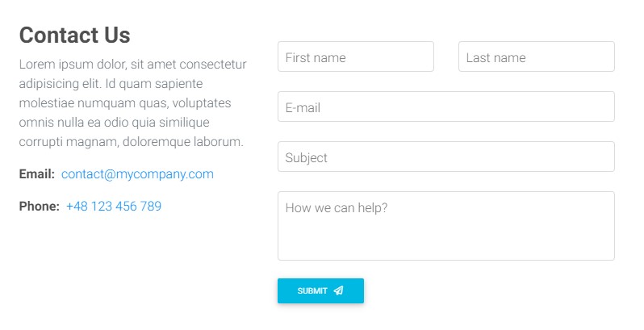Click the paper plane icon on Submit
Viewport: 644px width, 330px height.
coord(338,290)
